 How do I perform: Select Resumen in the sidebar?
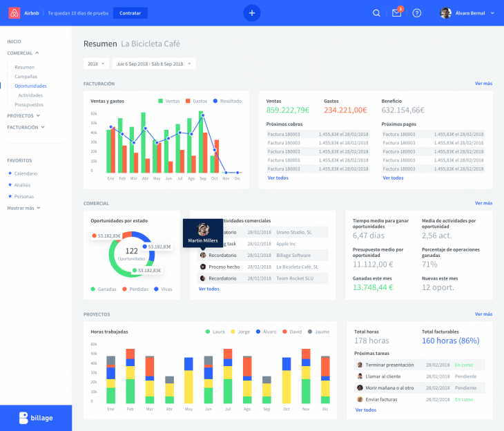pyautogui.click(x=24, y=67)
